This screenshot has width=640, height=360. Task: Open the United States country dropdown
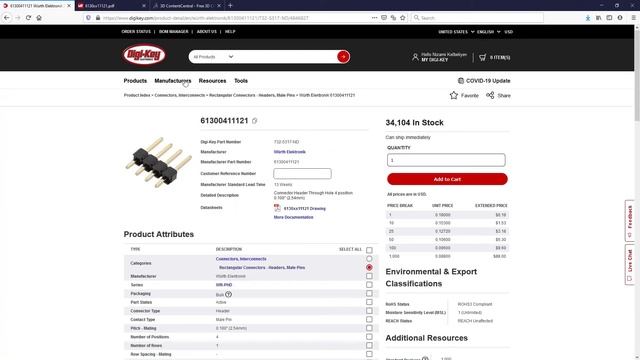coord(456,32)
